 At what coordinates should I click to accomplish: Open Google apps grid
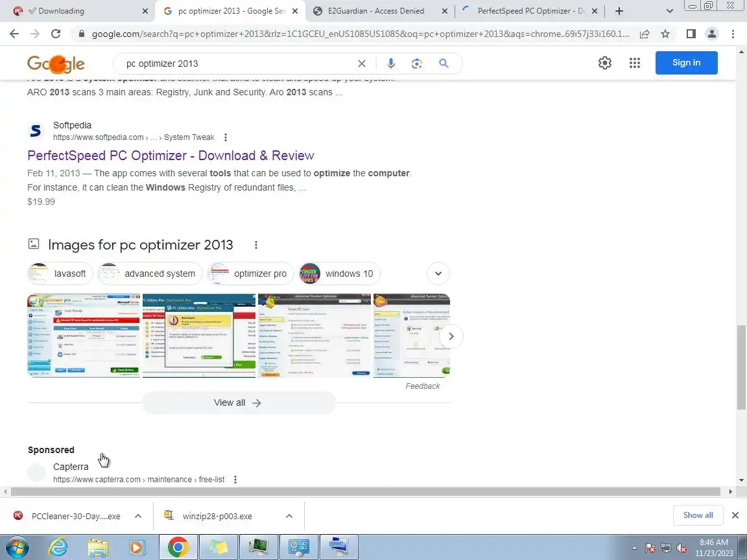click(635, 63)
